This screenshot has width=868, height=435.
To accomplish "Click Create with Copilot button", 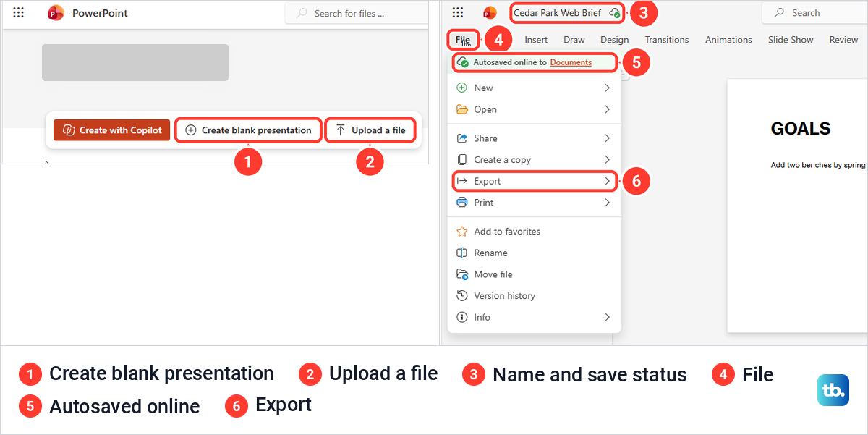I will click(x=112, y=130).
